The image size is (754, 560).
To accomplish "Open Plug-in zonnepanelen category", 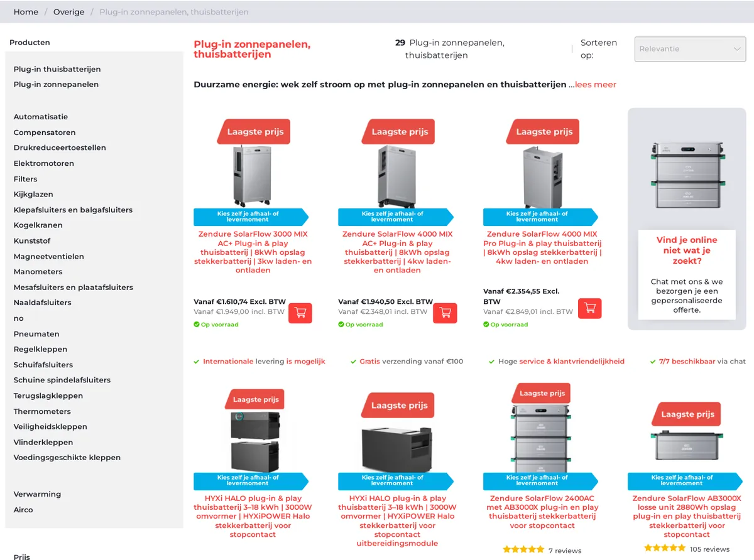I will [56, 84].
